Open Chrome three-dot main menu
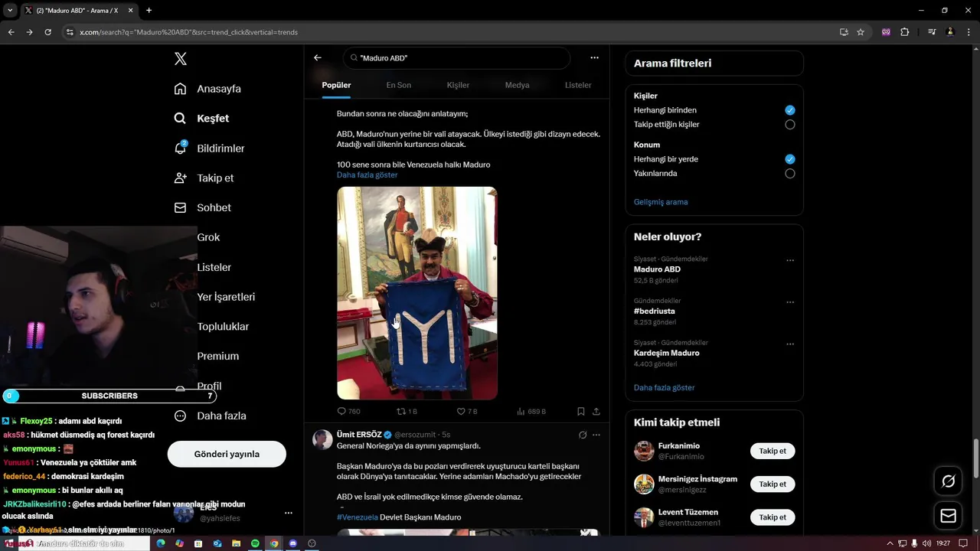This screenshot has height=551, width=980. [969, 32]
